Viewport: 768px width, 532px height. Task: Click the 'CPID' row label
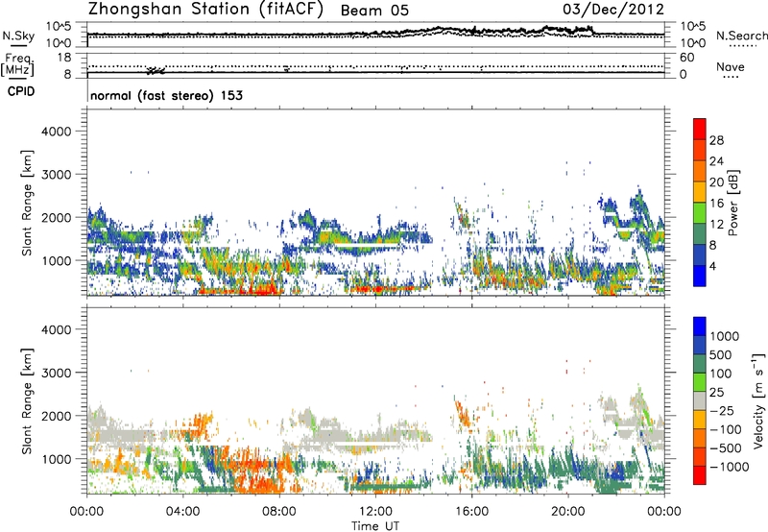click(21, 91)
